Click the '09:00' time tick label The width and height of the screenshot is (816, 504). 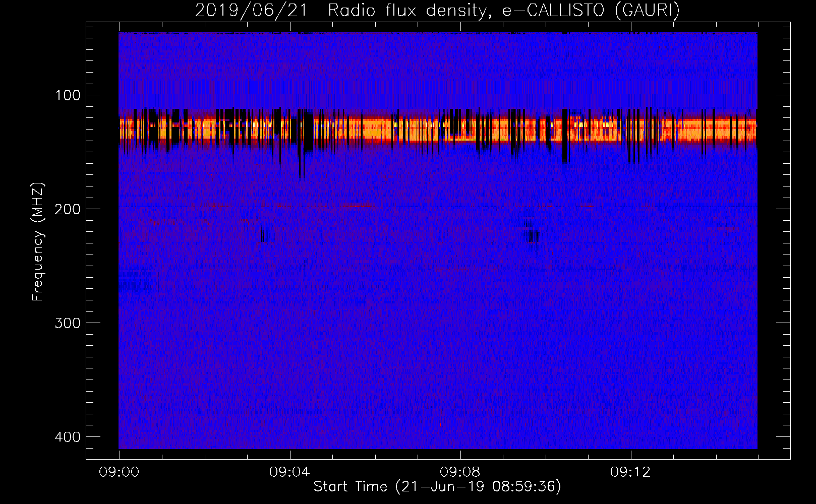click(x=119, y=472)
